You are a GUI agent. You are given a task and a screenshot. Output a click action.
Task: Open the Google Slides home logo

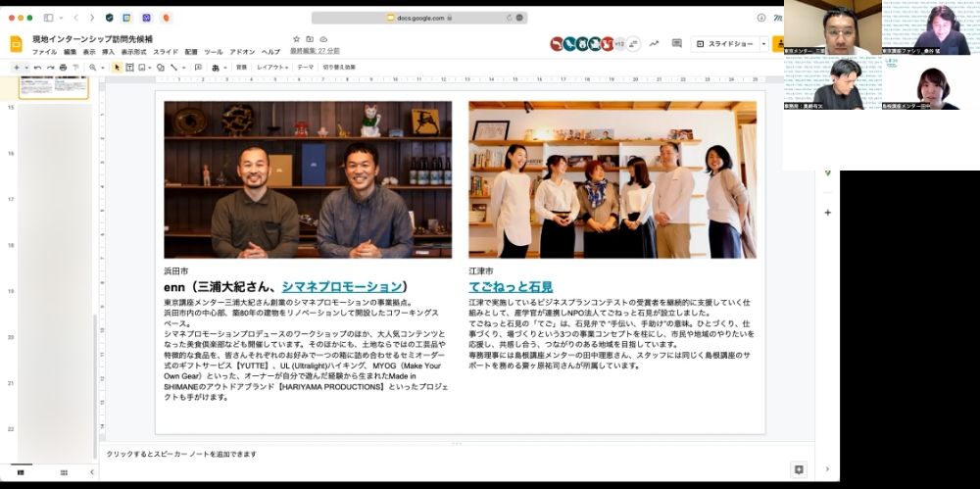point(16,44)
